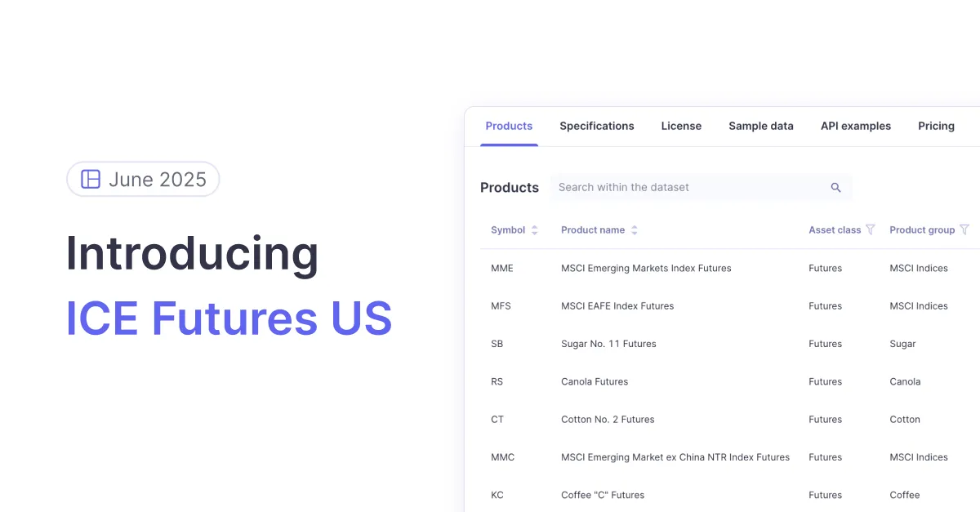Image resolution: width=980 pixels, height=512 pixels.
Task: Click the Cotton product group cell
Action: [905, 420]
